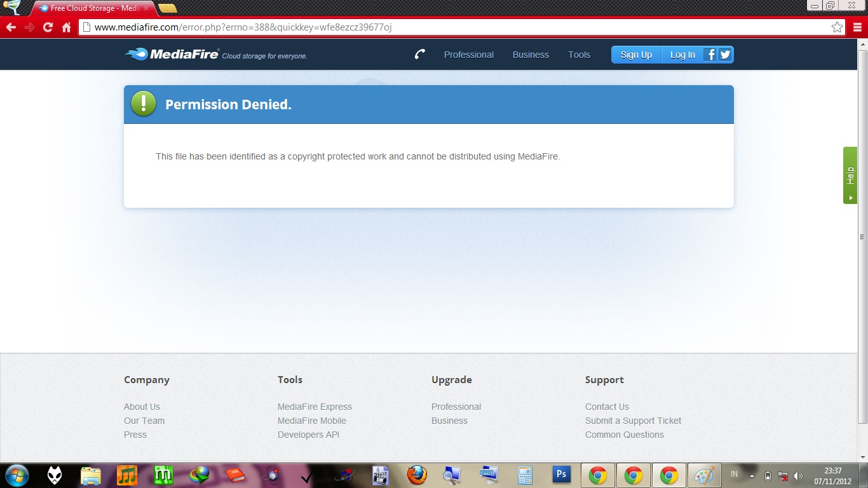Click the volume speaker tray icon
The height and width of the screenshot is (488, 868).
pyautogui.click(x=798, y=476)
